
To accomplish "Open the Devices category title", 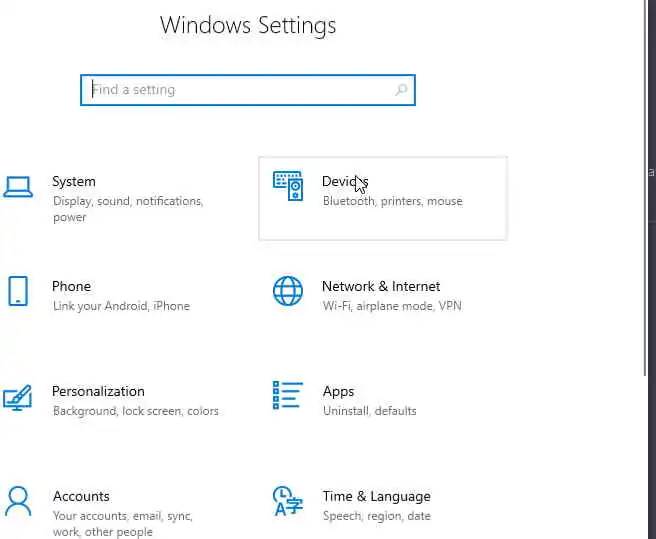I will click(x=345, y=182).
